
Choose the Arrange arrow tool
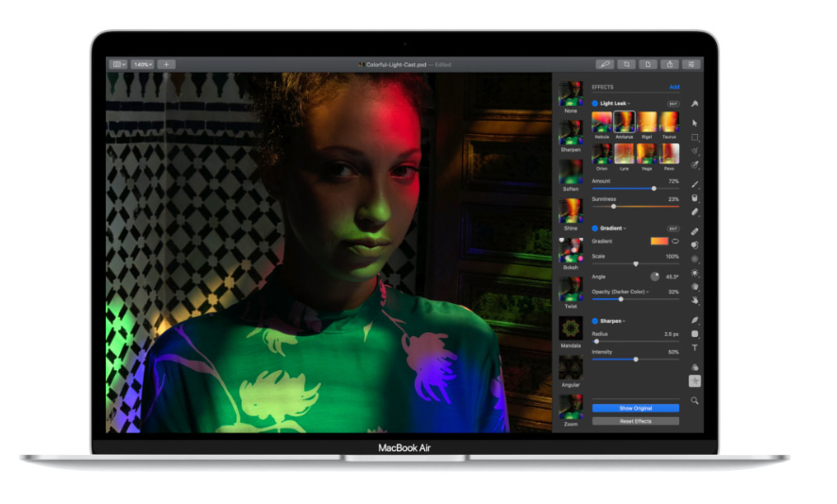tap(695, 122)
